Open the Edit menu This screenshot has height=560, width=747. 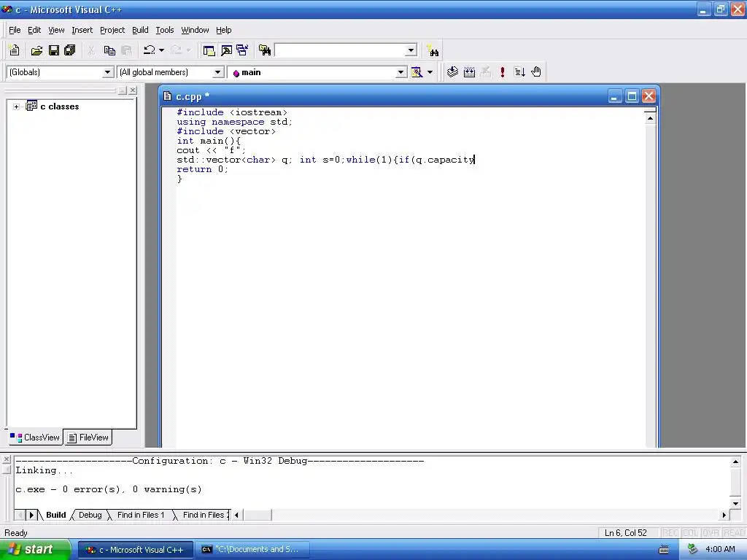(34, 30)
